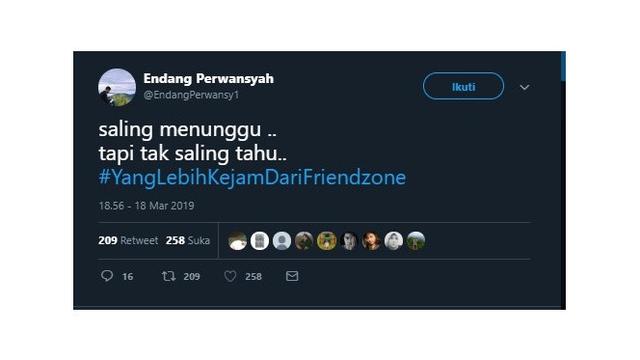Select the last liker avatar in row
The image size is (640, 360).
(x=416, y=241)
